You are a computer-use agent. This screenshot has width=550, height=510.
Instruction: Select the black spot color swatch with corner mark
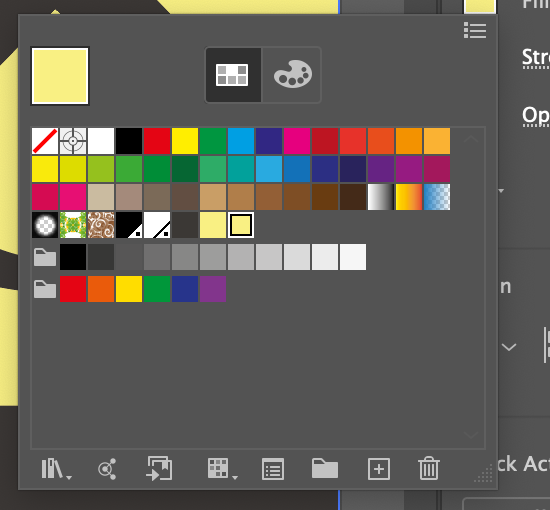[x=129, y=225]
